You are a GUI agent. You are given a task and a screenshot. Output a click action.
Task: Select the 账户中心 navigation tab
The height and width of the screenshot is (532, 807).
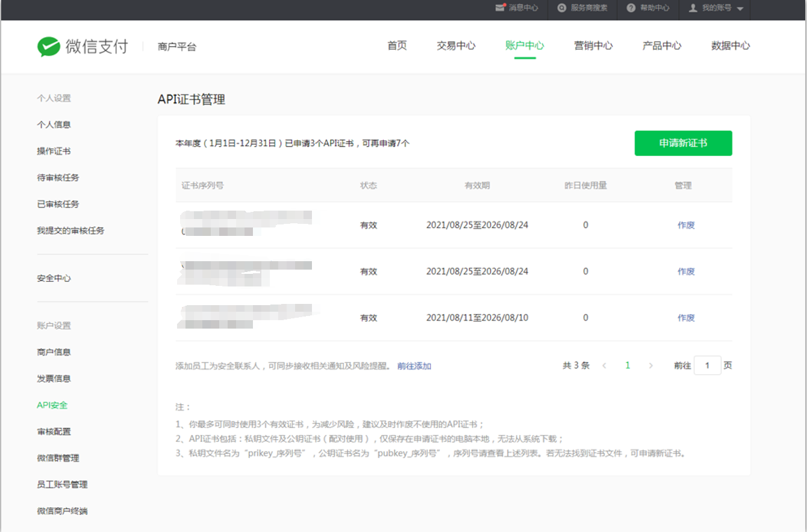click(525, 46)
